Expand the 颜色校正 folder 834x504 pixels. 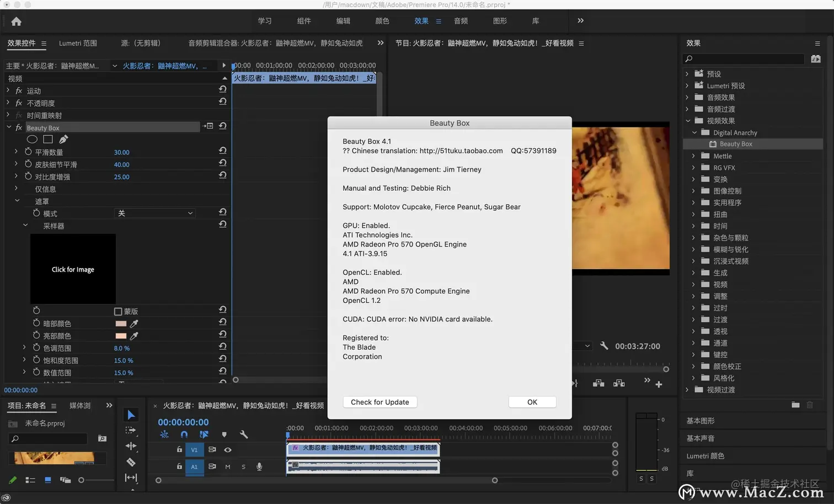(693, 366)
